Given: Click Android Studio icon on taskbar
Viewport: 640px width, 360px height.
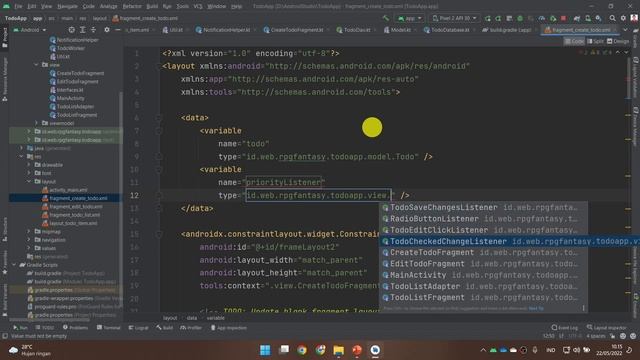Looking at the screenshot, I should click(x=375, y=350).
